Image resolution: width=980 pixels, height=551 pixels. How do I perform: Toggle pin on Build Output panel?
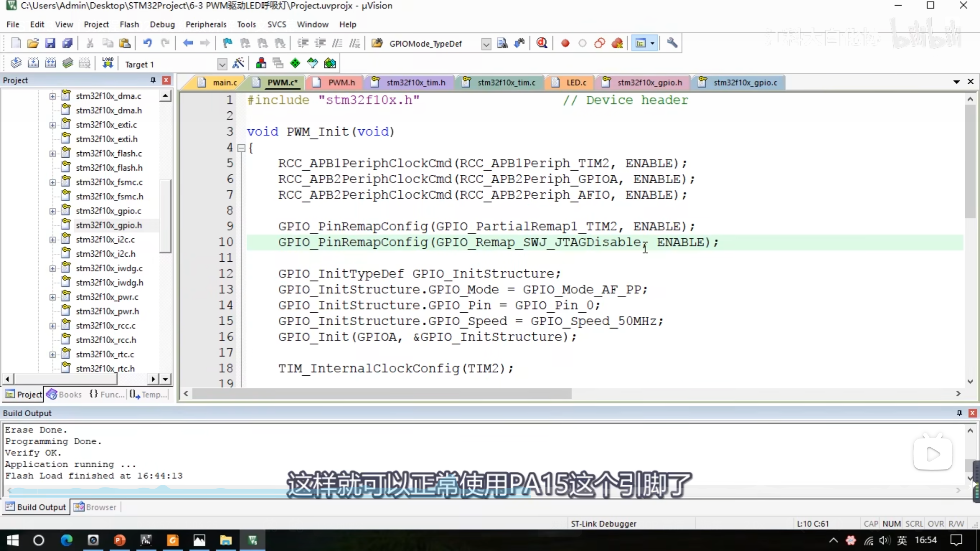pos(959,413)
